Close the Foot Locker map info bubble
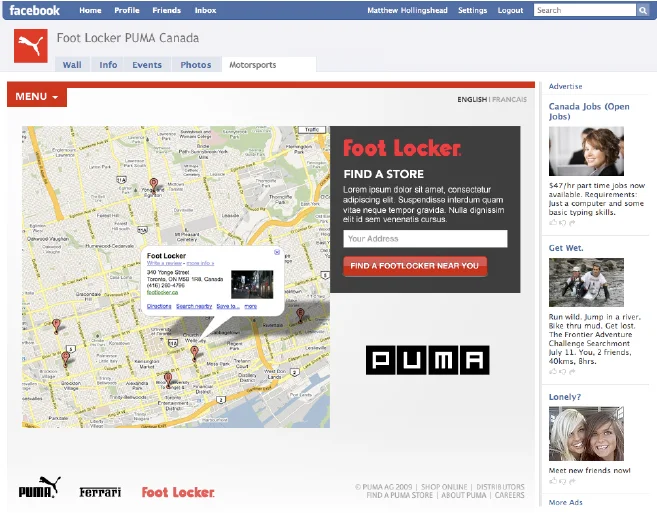This screenshot has width=657, height=513. point(277,252)
